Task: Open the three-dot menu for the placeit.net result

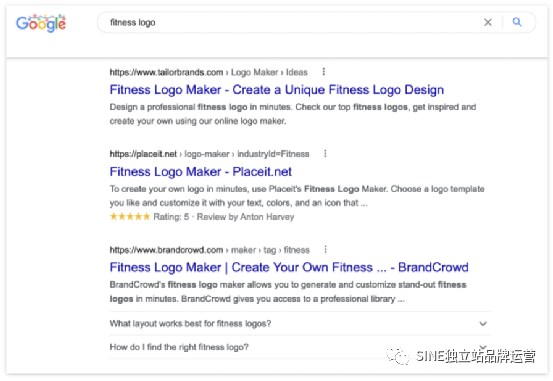Action: (x=325, y=154)
